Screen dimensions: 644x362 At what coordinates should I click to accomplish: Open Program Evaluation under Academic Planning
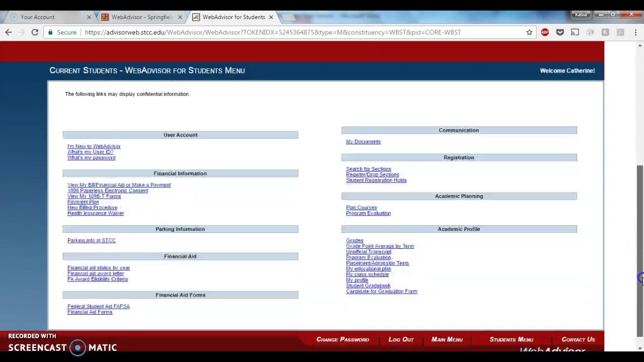click(x=368, y=213)
